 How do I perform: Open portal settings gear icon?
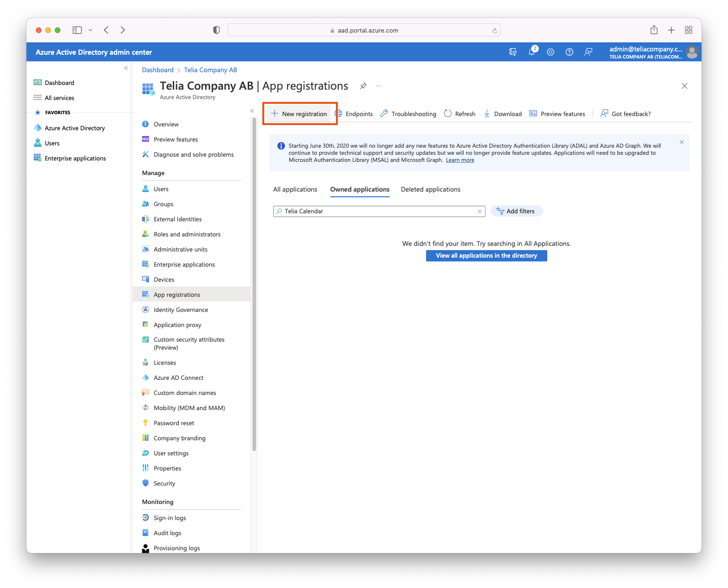[551, 52]
